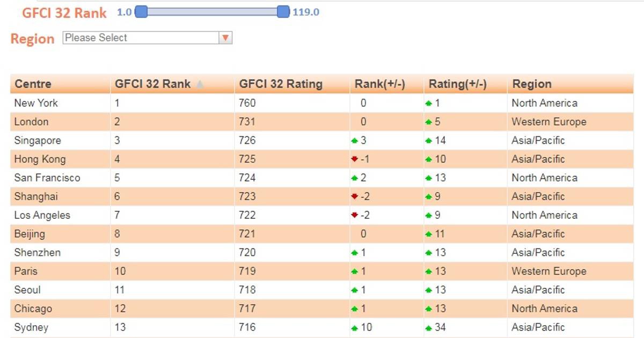Click the green up arrow in Beijing's Rating(+/-) cell
The height and width of the screenshot is (338, 644).
click(x=428, y=234)
